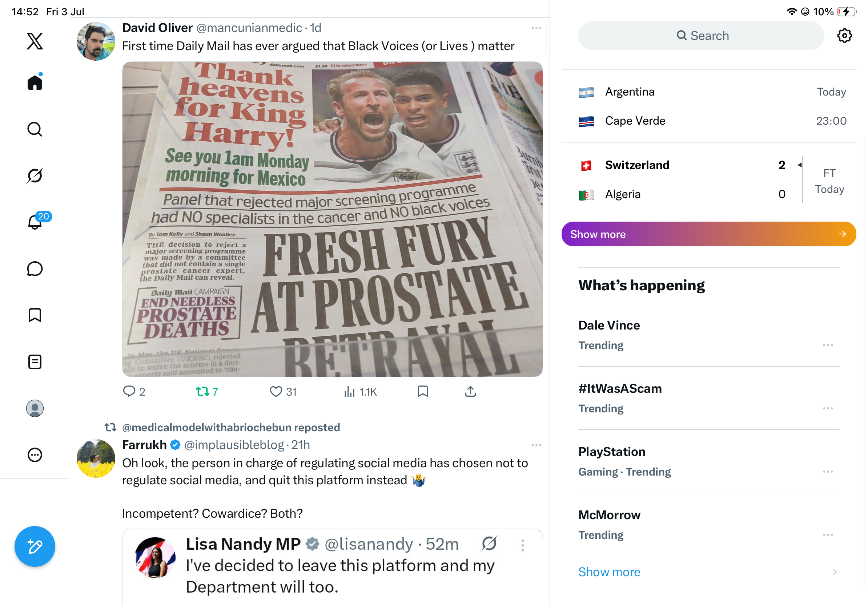The height and width of the screenshot is (606, 868).
Task: Go to Home in sidebar
Action: pos(35,82)
